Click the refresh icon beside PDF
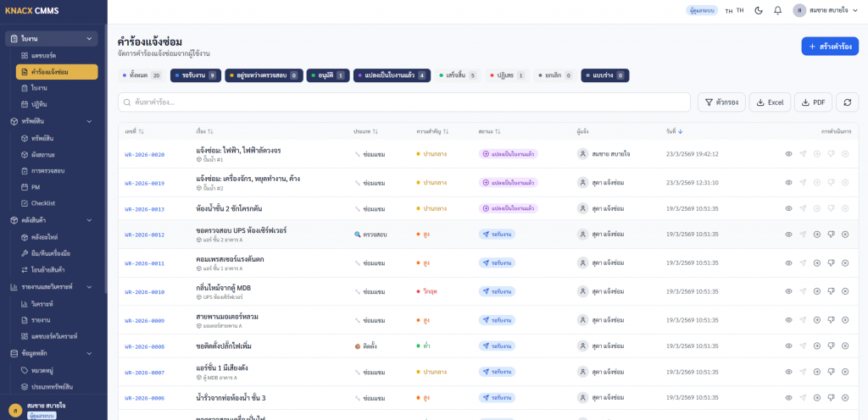Screen dimensions: 868x420 click(x=847, y=102)
